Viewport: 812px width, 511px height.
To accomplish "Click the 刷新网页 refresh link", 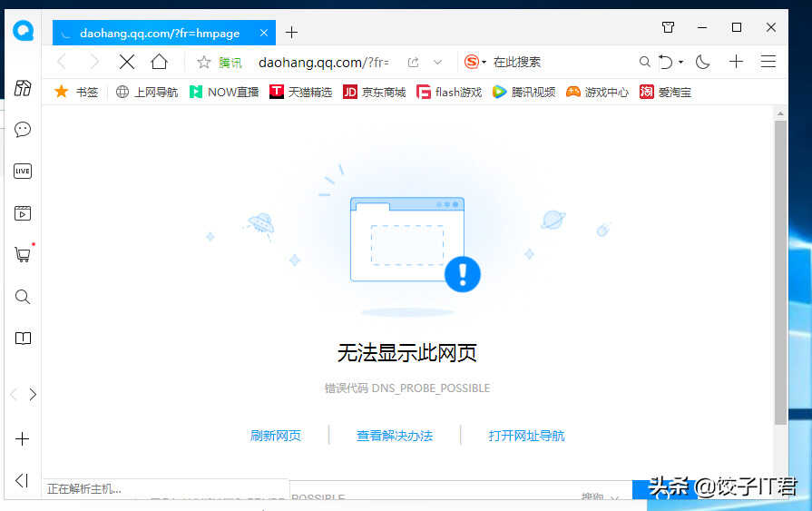I will point(276,436).
